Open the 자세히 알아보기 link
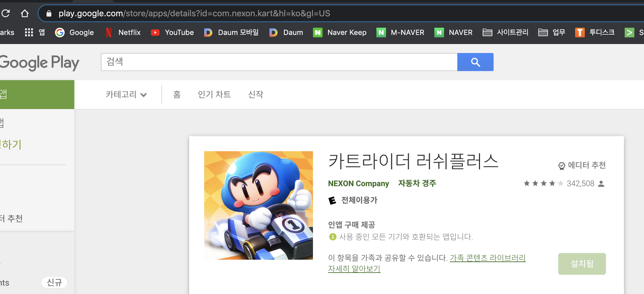644x294 pixels. [x=354, y=269]
